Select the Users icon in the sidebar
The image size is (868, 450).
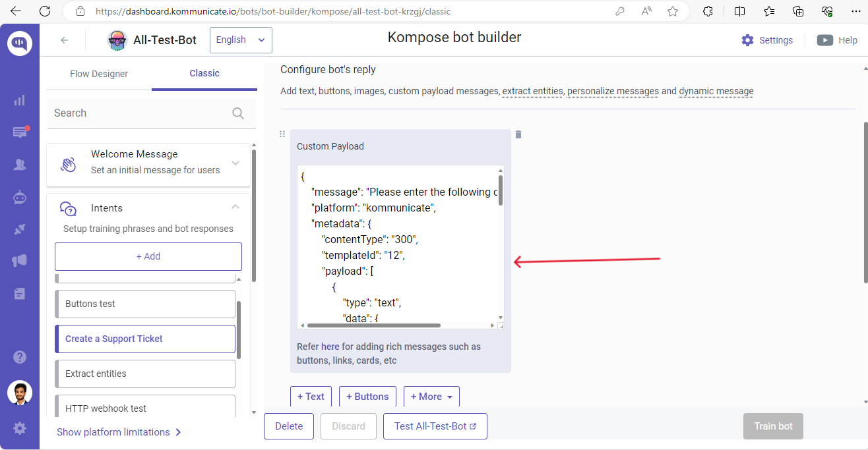coord(19,164)
